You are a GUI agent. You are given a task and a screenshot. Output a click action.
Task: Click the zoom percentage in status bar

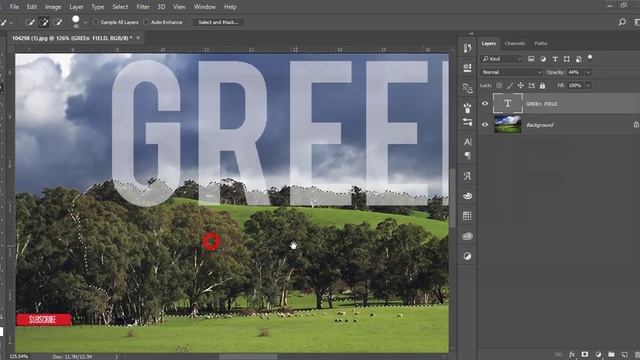click(x=19, y=357)
